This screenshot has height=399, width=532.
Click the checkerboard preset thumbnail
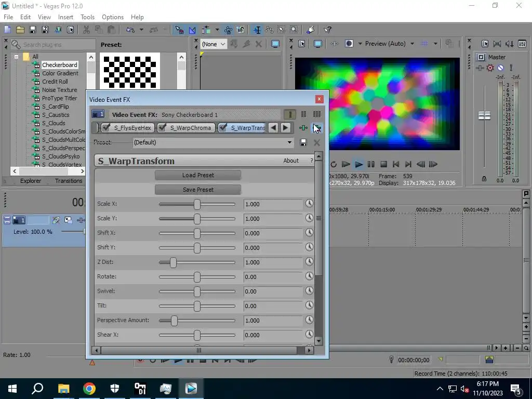[x=129, y=72]
